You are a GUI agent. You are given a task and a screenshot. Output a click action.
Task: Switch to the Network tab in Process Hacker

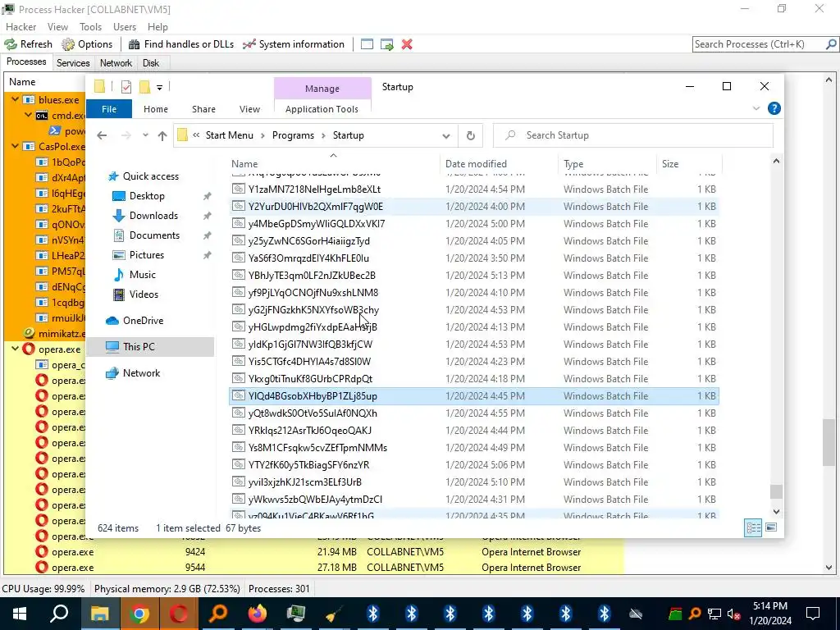pos(116,62)
